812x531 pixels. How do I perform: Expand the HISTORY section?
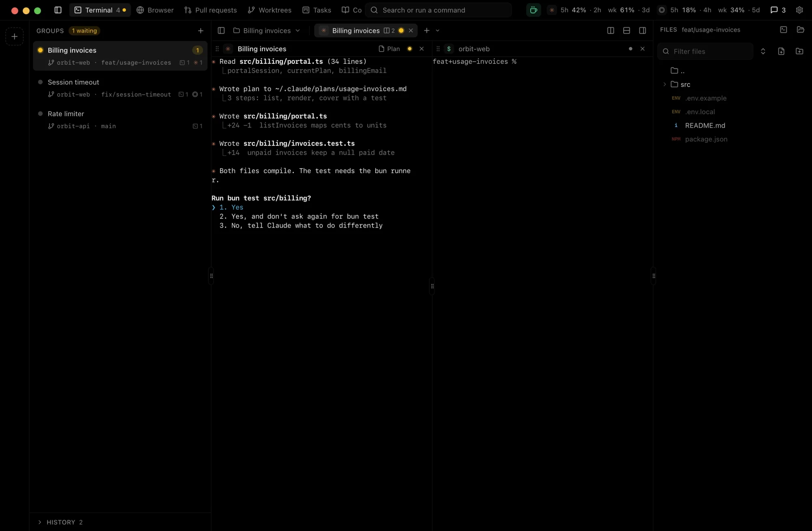coord(61,522)
